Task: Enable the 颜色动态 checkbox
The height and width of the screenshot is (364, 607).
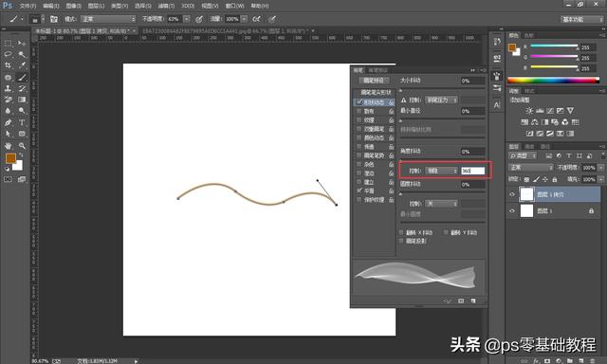Action: pyautogui.click(x=359, y=137)
